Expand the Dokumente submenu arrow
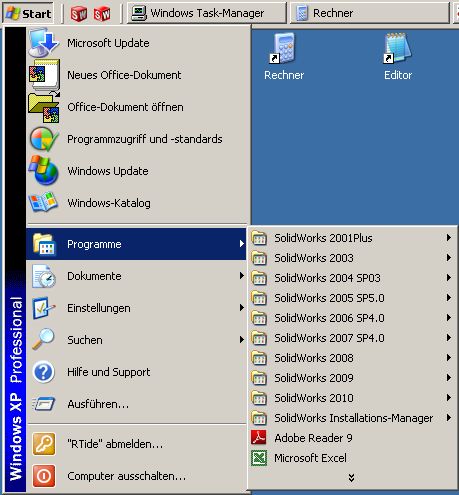 pos(242,276)
